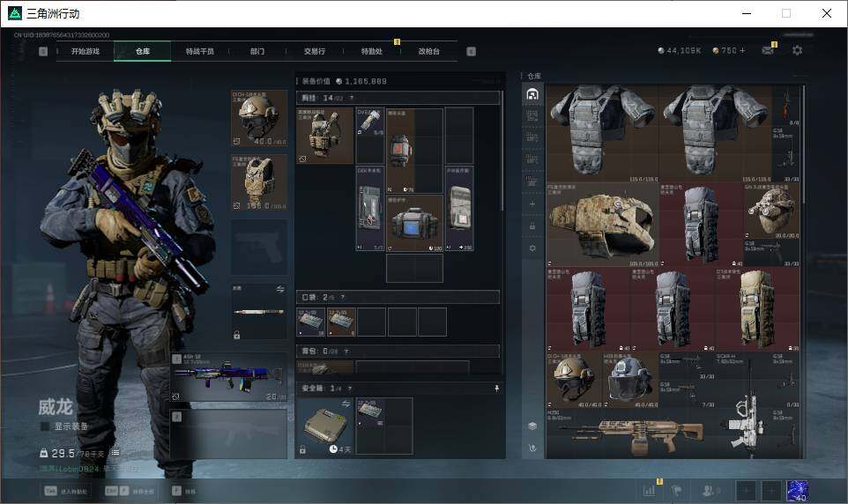Open the 特勤处 tab

click(x=371, y=51)
